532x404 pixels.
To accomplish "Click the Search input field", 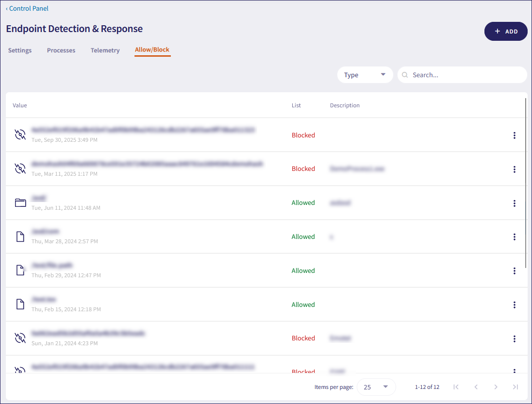I will point(466,75).
